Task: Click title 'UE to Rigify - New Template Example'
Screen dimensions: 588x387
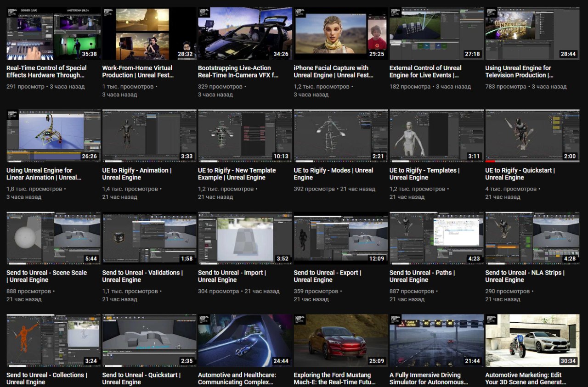Action: point(237,174)
